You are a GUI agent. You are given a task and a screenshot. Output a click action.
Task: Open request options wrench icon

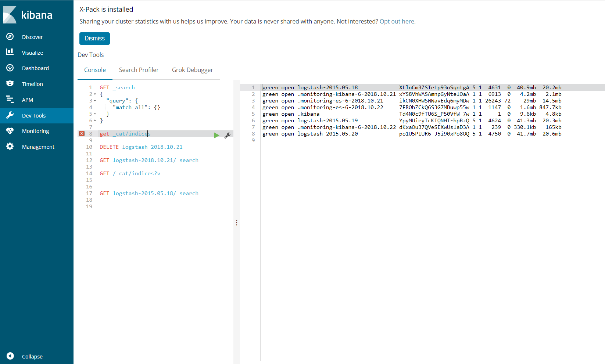point(228,135)
